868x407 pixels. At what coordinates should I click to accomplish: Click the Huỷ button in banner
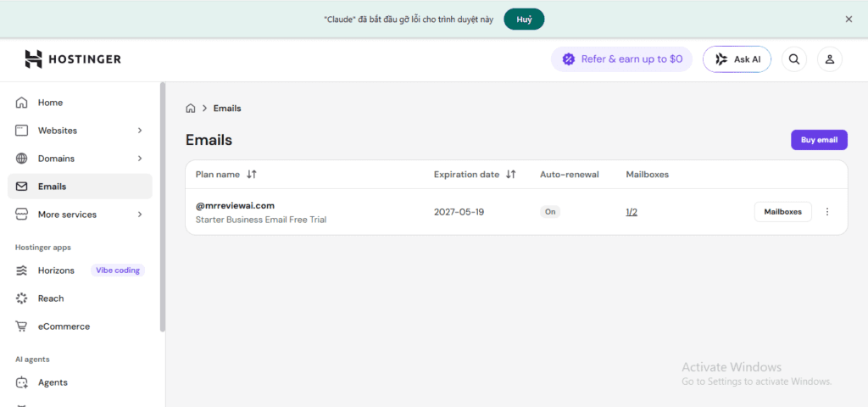(x=524, y=20)
